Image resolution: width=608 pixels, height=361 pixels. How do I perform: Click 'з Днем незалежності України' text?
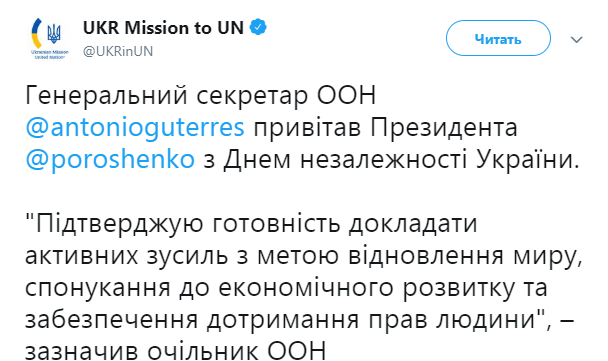(x=389, y=159)
